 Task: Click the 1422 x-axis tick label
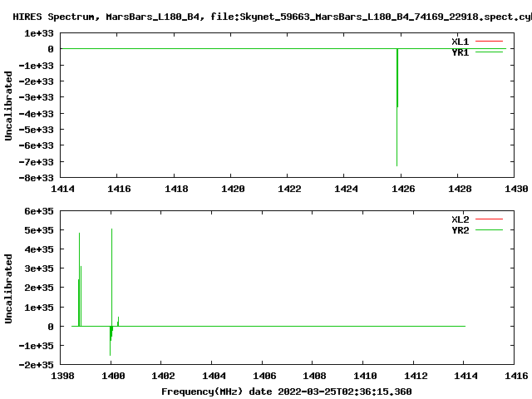[290, 189]
